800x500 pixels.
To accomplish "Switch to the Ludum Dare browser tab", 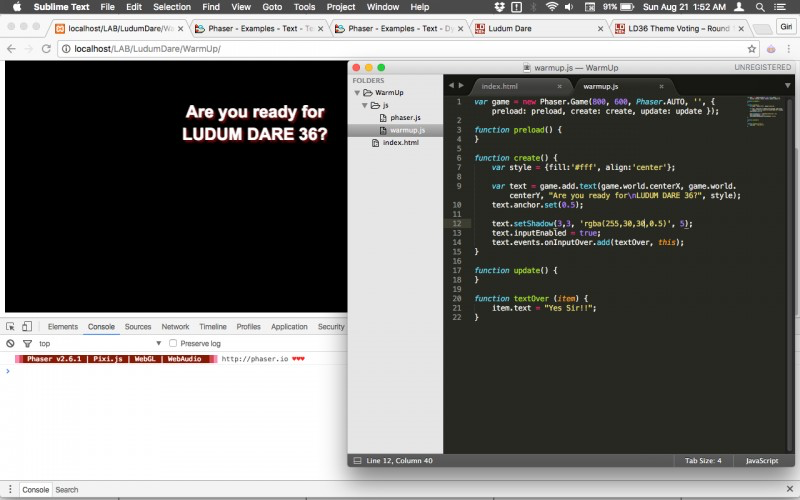I will tap(538, 29).
